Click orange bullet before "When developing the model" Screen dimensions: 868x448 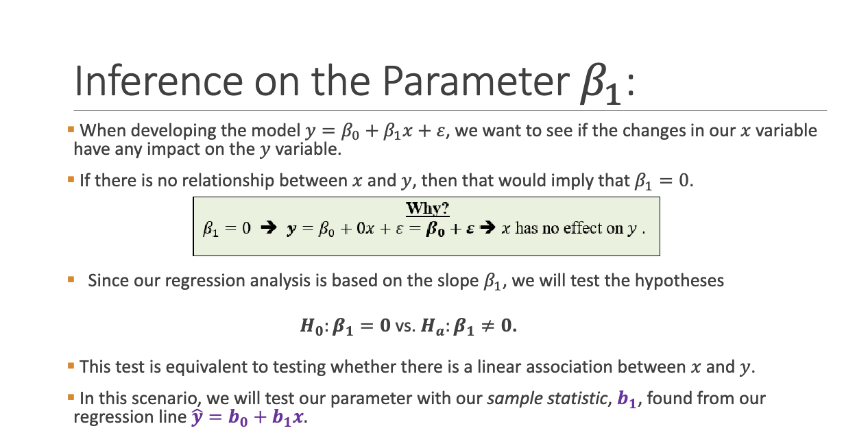click(x=71, y=129)
